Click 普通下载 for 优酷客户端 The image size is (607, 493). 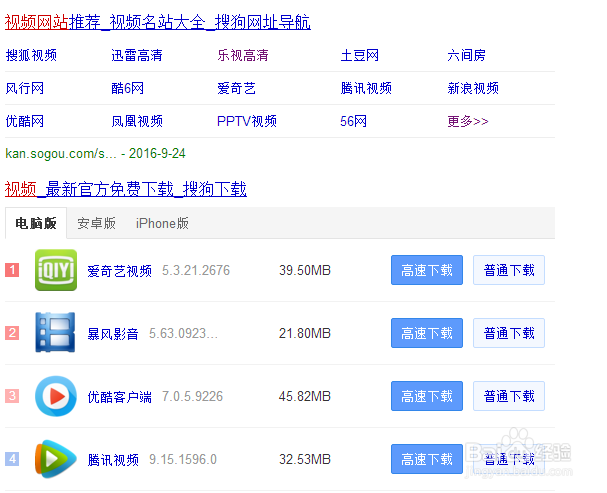pyautogui.click(x=509, y=396)
